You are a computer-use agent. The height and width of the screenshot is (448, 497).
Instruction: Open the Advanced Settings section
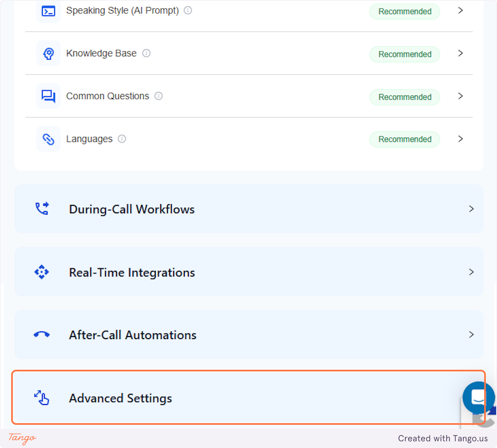point(248,397)
